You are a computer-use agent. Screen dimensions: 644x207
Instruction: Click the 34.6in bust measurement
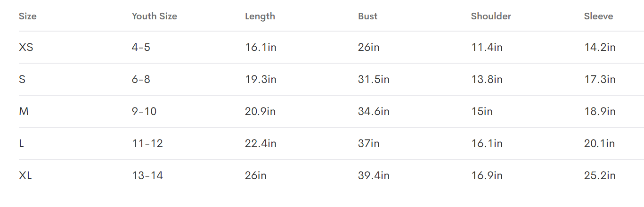pyautogui.click(x=374, y=111)
